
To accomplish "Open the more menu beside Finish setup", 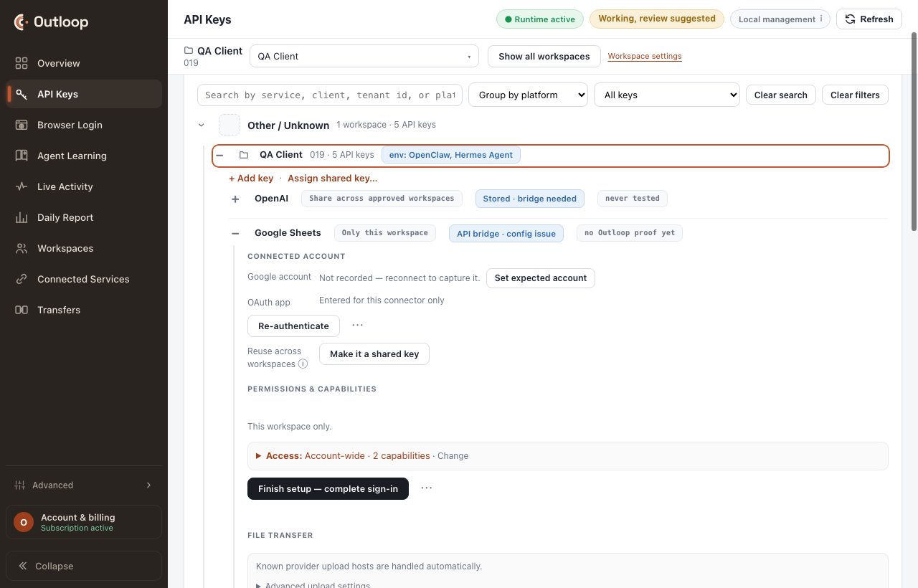I will click(x=427, y=488).
